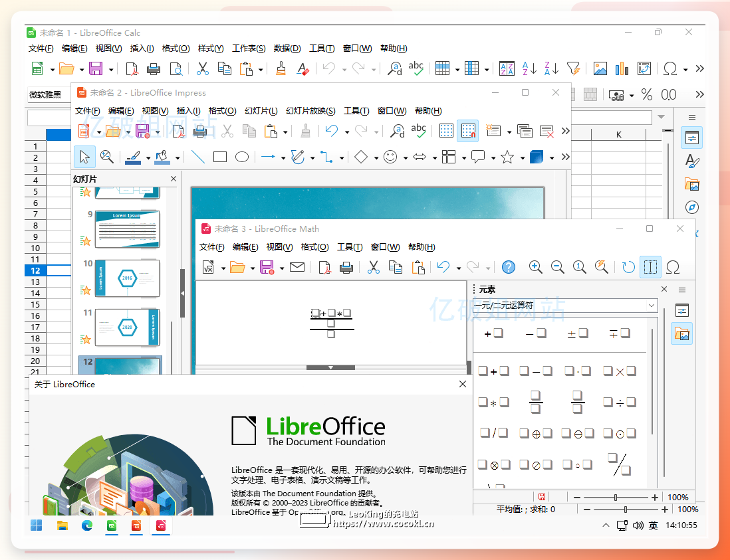The image size is (730, 560).
Task: Open Microsoft Edge from the taskbar
Action: tap(87, 525)
